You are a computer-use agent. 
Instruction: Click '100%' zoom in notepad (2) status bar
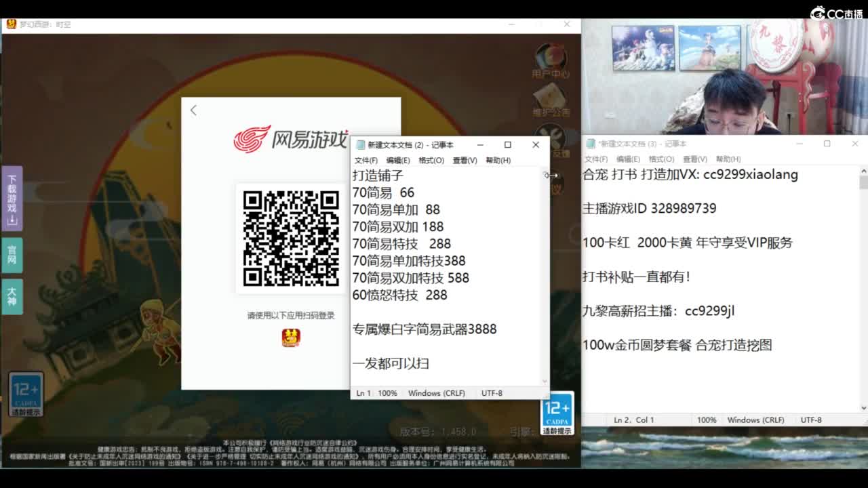click(x=387, y=393)
